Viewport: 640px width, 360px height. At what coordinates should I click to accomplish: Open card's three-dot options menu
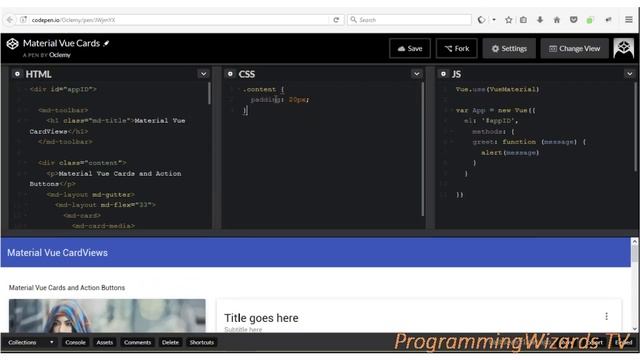point(607,316)
